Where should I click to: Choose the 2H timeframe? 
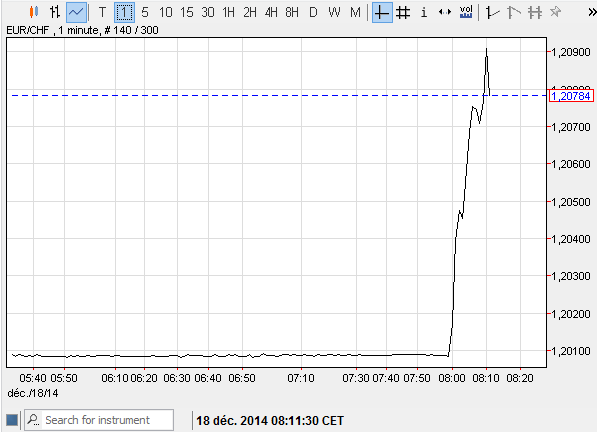250,13
